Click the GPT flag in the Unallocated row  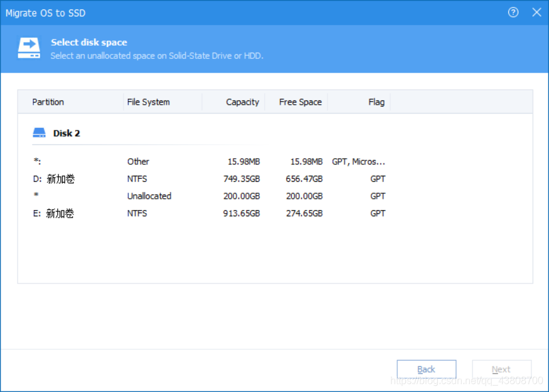pyautogui.click(x=378, y=196)
